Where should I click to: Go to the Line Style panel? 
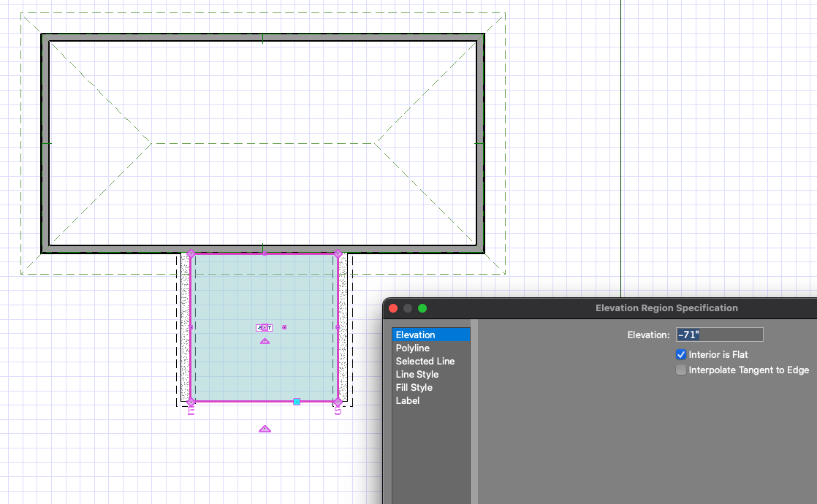pyautogui.click(x=417, y=375)
